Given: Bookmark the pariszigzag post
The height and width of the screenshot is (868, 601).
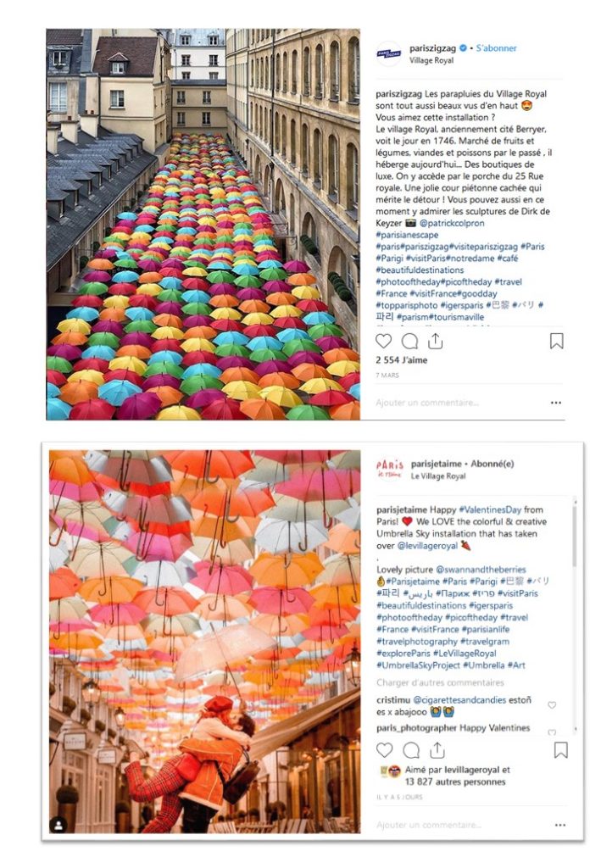Looking at the screenshot, I should click(556, 341).
